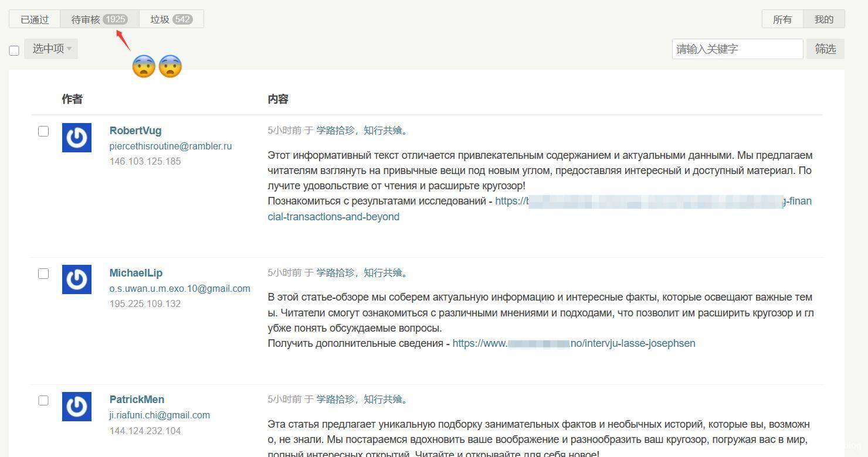Image resolution: width=868 pixels, height=457 pixels.
Task: Check the MichaelLip comment checkbox
Action: [x=43, y=274]
